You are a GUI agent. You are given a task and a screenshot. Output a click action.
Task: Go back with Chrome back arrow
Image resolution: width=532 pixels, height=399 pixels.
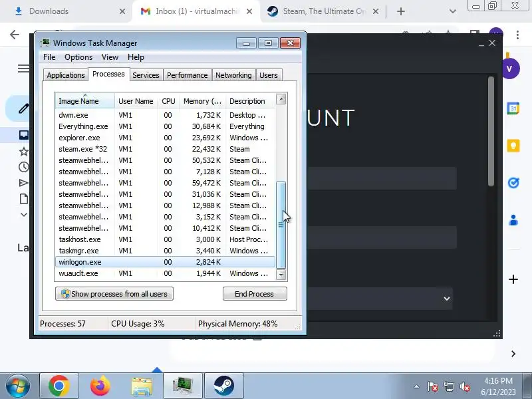[15, 35]
